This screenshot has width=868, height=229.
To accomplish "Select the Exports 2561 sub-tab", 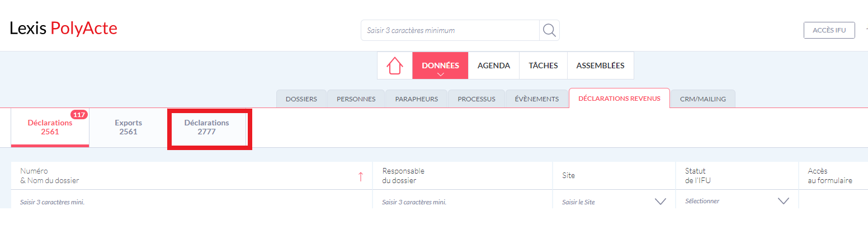I will 128,127.
